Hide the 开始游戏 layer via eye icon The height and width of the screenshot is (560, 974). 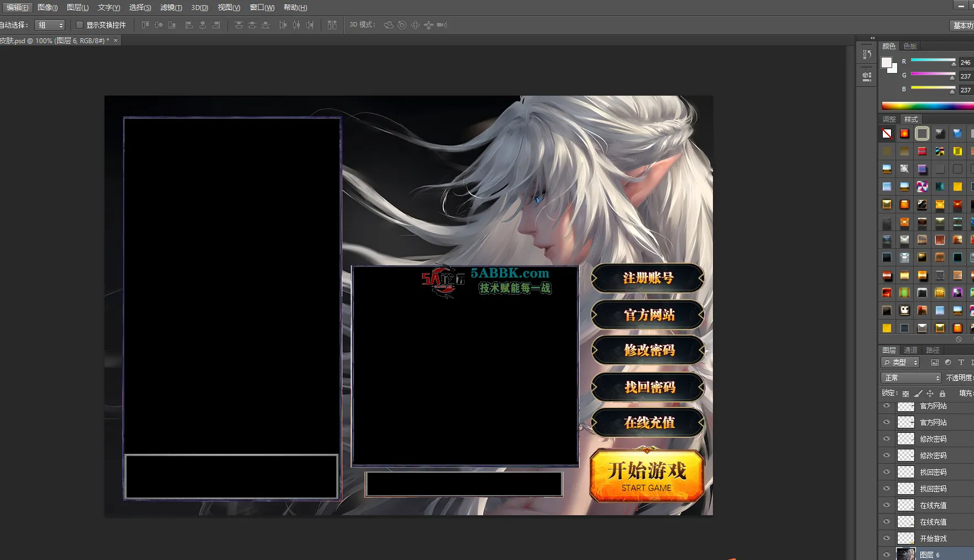(x=887, y=538)
